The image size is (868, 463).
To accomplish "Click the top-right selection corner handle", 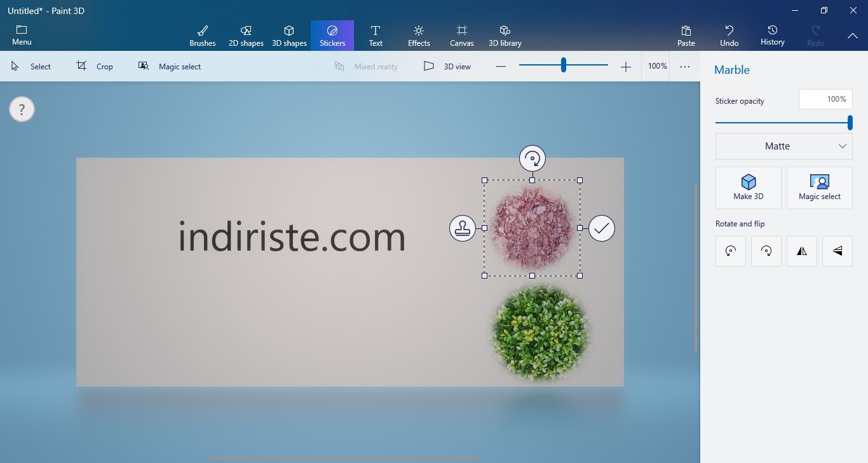I will pos(580,180).
